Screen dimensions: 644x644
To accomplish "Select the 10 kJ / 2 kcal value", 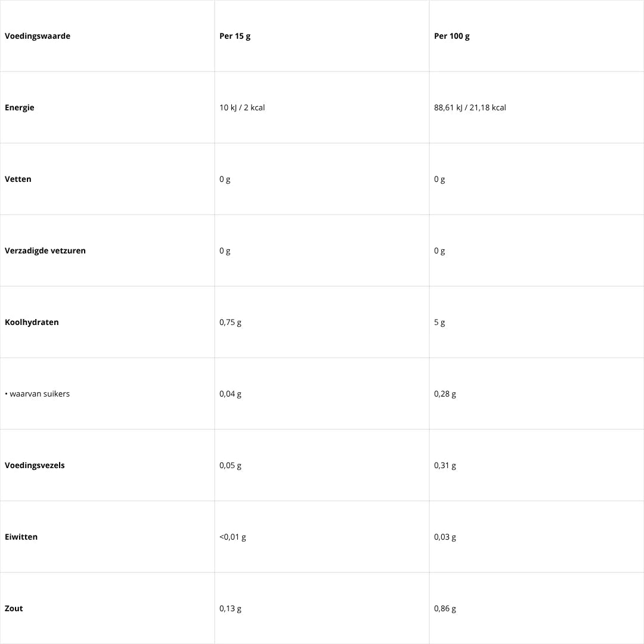I will (242, 107).
